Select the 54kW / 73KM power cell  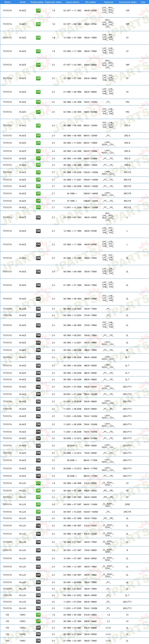coord(90,285)
